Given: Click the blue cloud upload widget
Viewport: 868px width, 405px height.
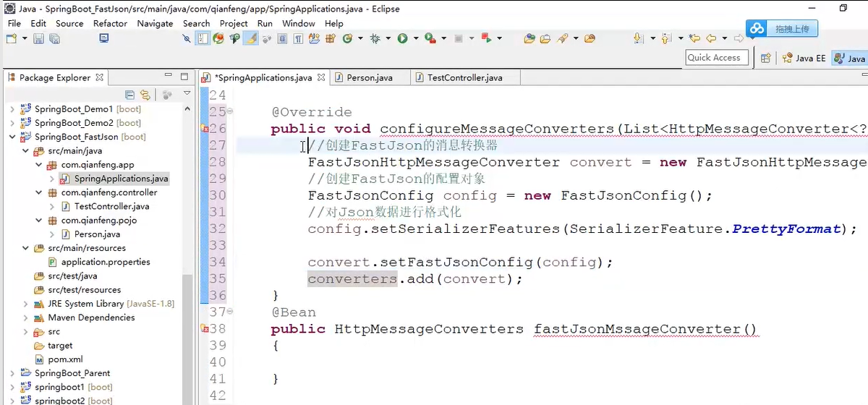Looking at the screenshot, I should (783, 29).
